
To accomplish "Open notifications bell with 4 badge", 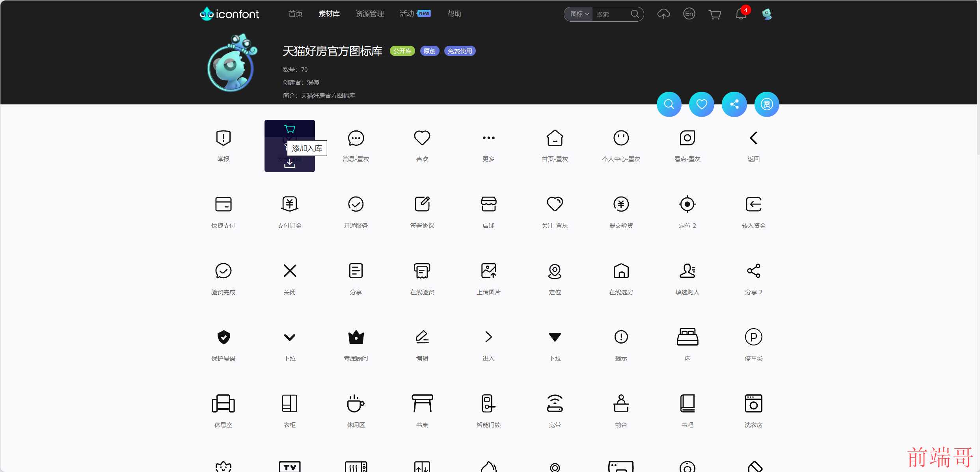I will tap(741, 14).
